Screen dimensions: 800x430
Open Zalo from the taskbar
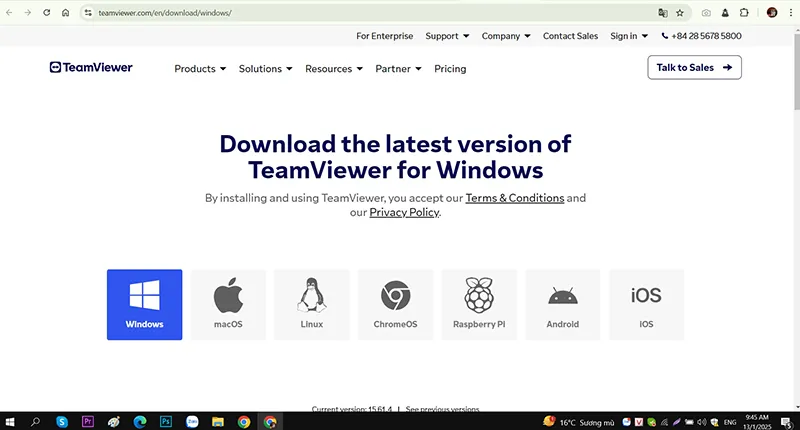(192, 422)
